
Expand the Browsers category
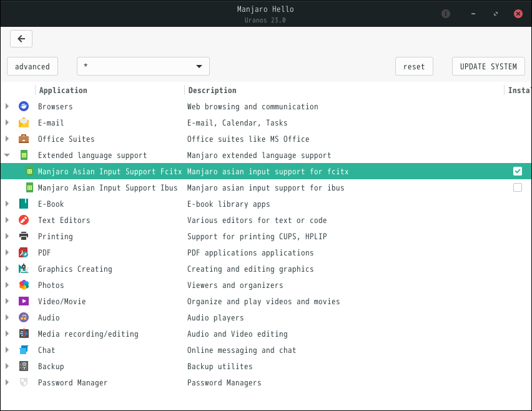point(7,106)
